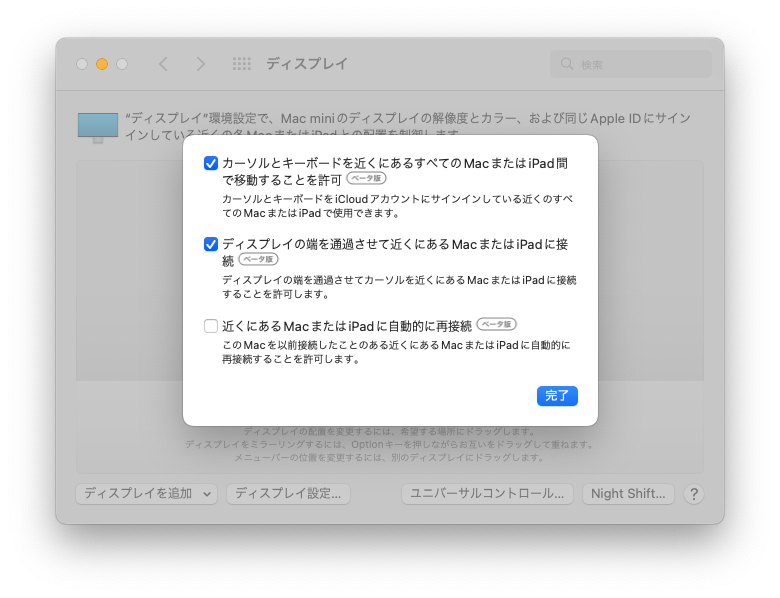
Task: Open the ディスプレイを追加 dropdown
Action: point(146,494)
